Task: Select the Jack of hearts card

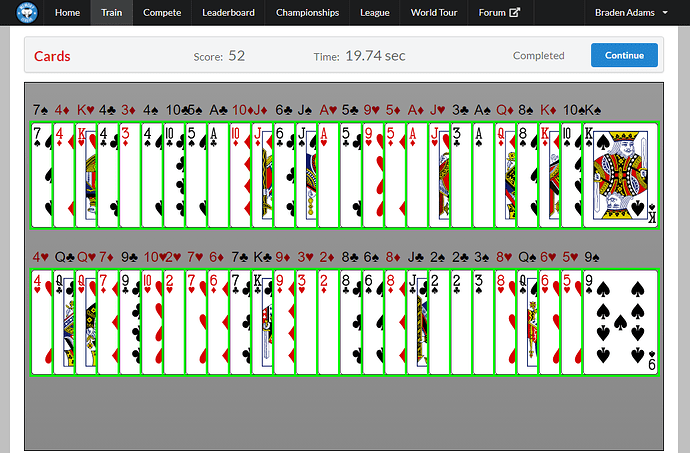Action: (439, 175)
